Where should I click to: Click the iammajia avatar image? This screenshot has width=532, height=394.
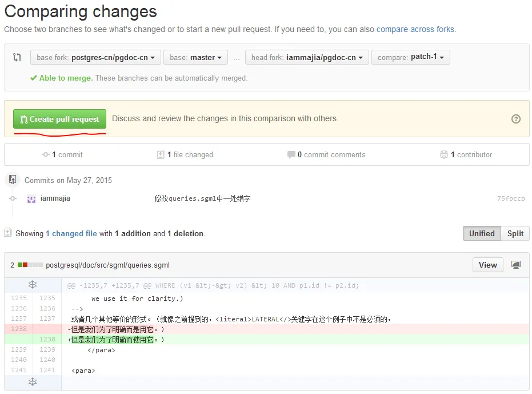[x=31, y=199]
